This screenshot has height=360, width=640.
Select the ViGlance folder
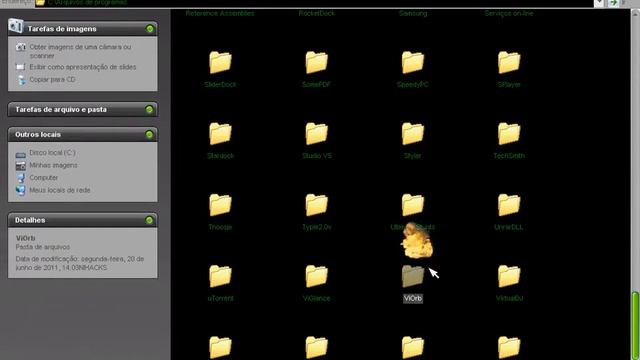pos(316,276)
